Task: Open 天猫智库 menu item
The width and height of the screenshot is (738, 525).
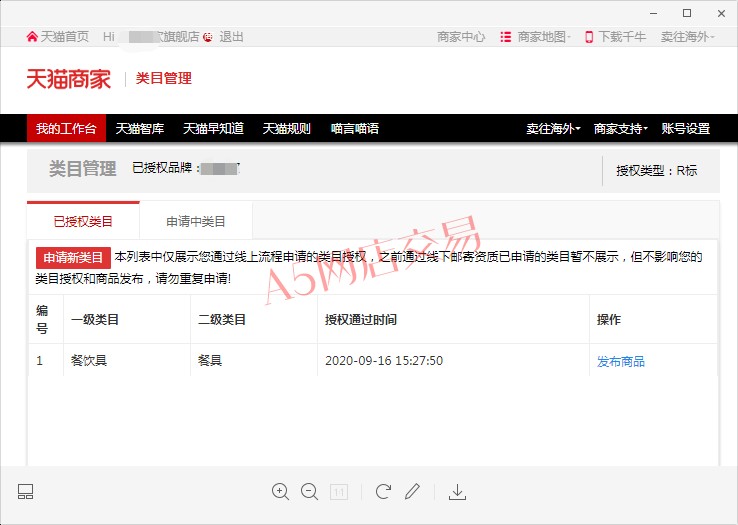Action: coord(140,128)
